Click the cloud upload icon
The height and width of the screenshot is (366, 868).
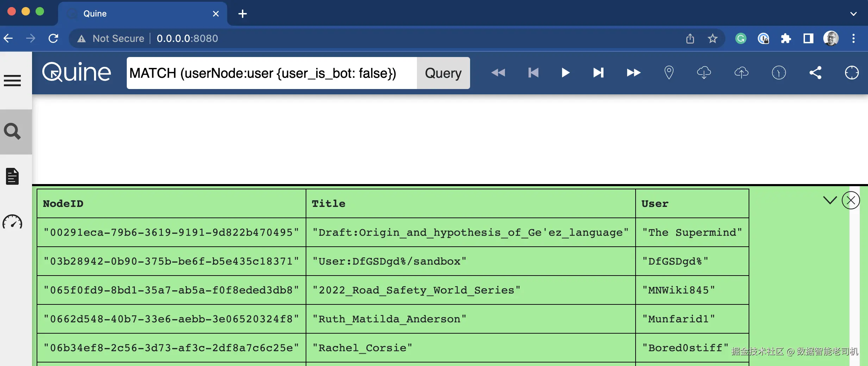pyautogui.click(x=741, y=73)
